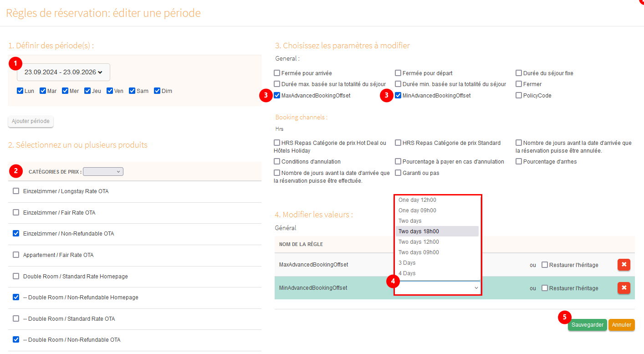Screen dimensions: 644x354
Task: Click the Sauvegarder button
Action: click(587, 325)
